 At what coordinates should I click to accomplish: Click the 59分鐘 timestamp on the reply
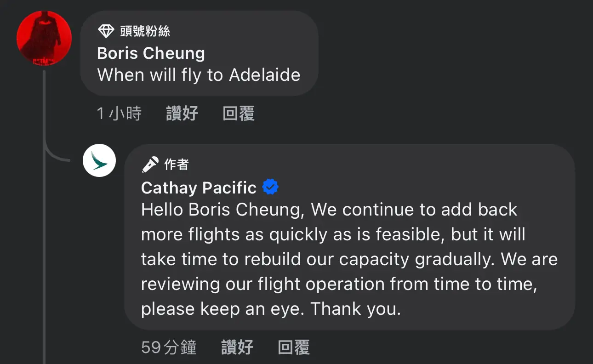point(169,347)
